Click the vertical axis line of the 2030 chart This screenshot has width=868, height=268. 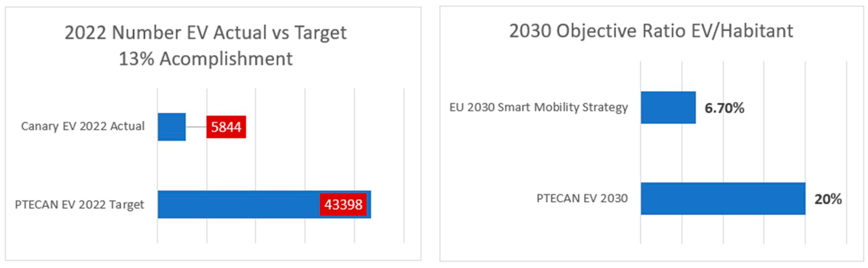640,152
